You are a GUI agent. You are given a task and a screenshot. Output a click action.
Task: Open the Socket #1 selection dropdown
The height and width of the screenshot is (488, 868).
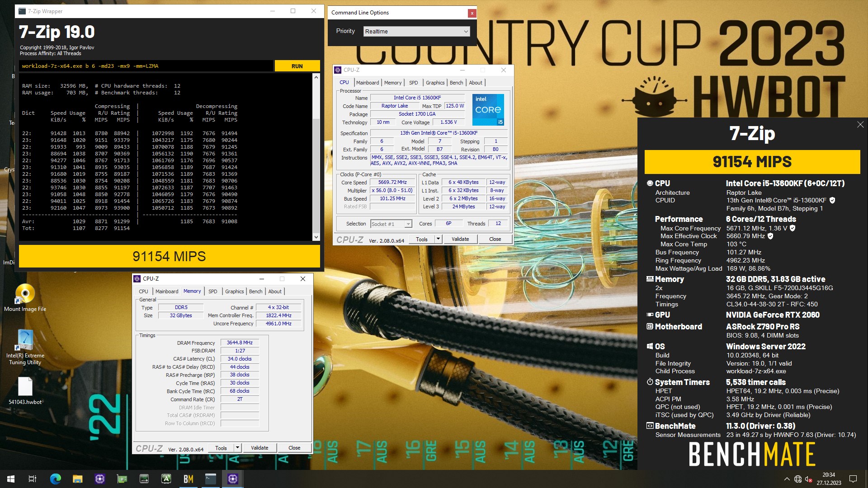click(x=391, y=224)
